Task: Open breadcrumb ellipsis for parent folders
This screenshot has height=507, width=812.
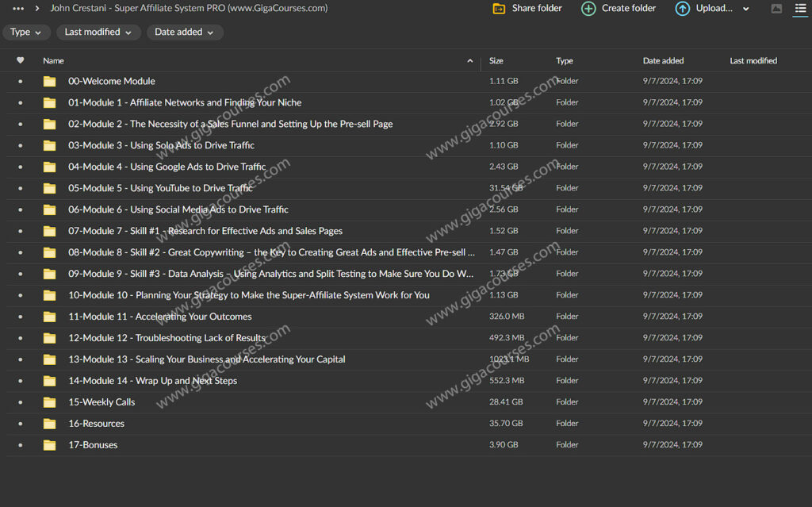Action: (x=18, y=9)
